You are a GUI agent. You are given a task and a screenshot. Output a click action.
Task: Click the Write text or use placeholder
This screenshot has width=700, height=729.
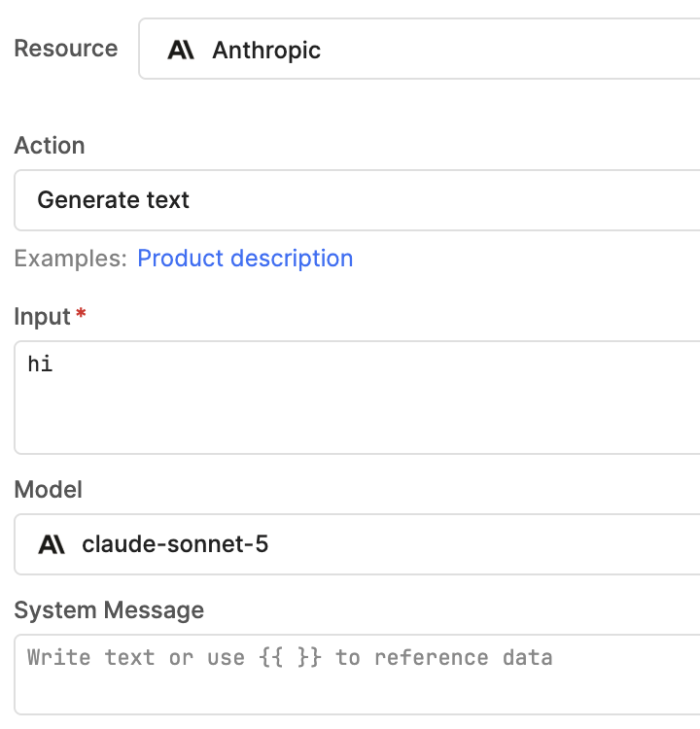290,658
